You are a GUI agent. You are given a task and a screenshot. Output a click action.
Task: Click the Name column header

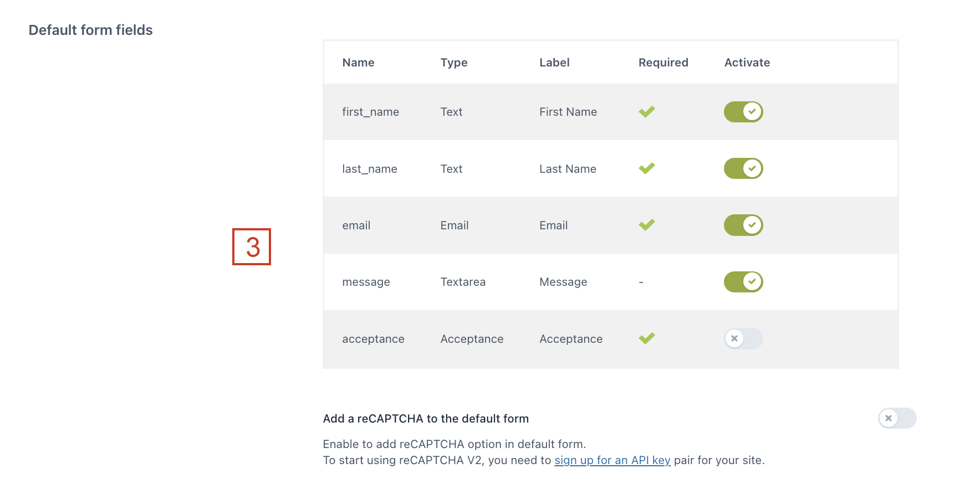358,63
